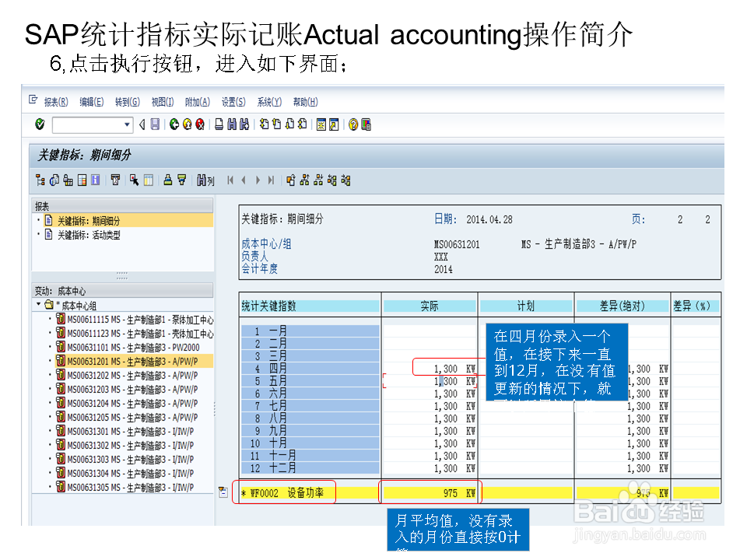Click the first hierarchy expand icon after the navigation arrows
This screenshot has height=560, width=747.
point(290,180)
